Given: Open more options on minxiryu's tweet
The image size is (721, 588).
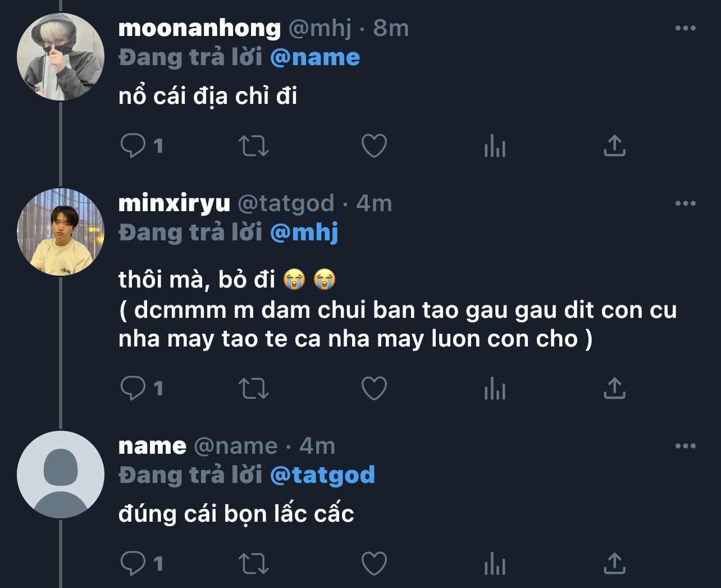Looking at the screenshot, I should 685,203.
